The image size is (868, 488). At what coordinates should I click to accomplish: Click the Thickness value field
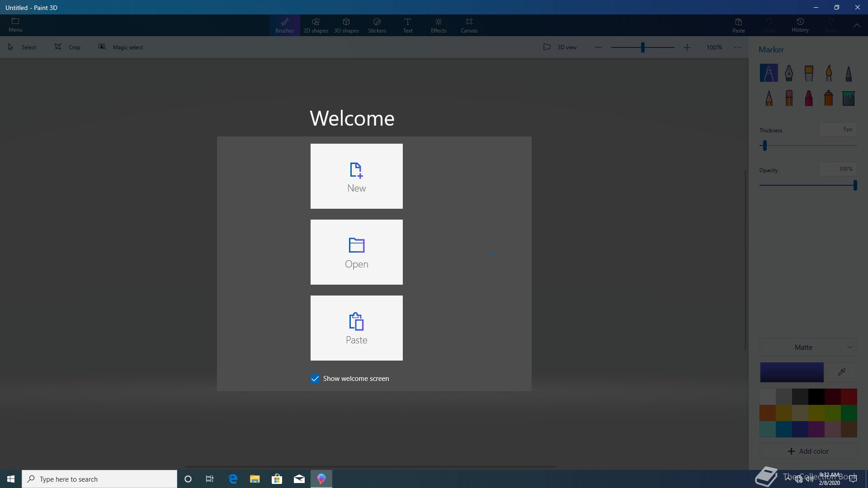838,129
